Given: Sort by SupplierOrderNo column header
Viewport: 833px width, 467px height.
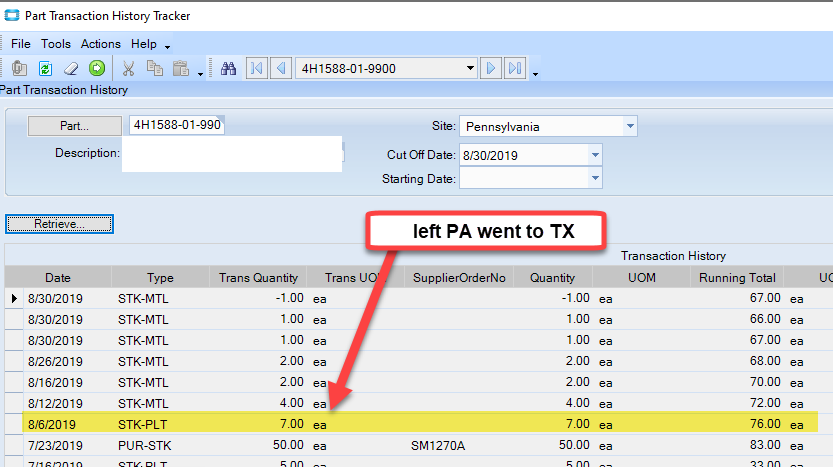Looking at the screenshot, I should [459, 278].
